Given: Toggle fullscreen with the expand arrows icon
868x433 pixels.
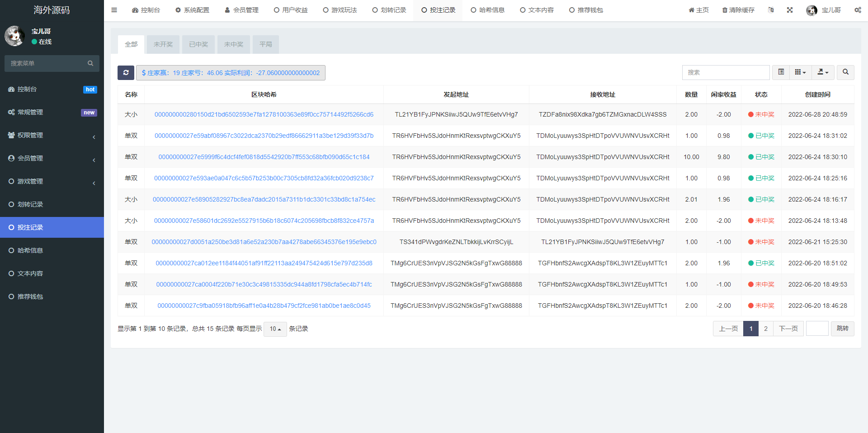Looking at the screenshot, I should click(x=790, y=10).
